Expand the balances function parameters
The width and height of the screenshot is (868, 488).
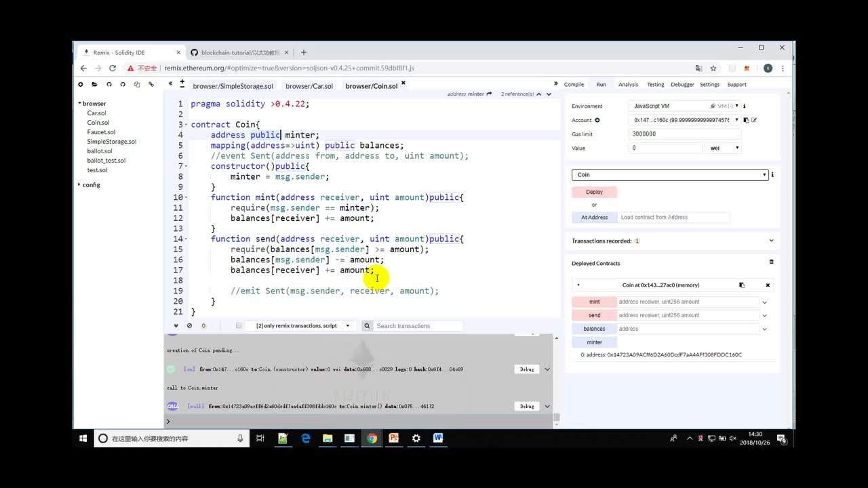coord(764,329)
